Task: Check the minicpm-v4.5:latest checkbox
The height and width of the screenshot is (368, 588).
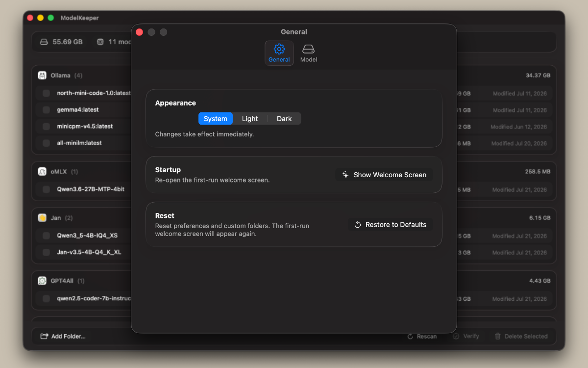Action: pos(46,127)
